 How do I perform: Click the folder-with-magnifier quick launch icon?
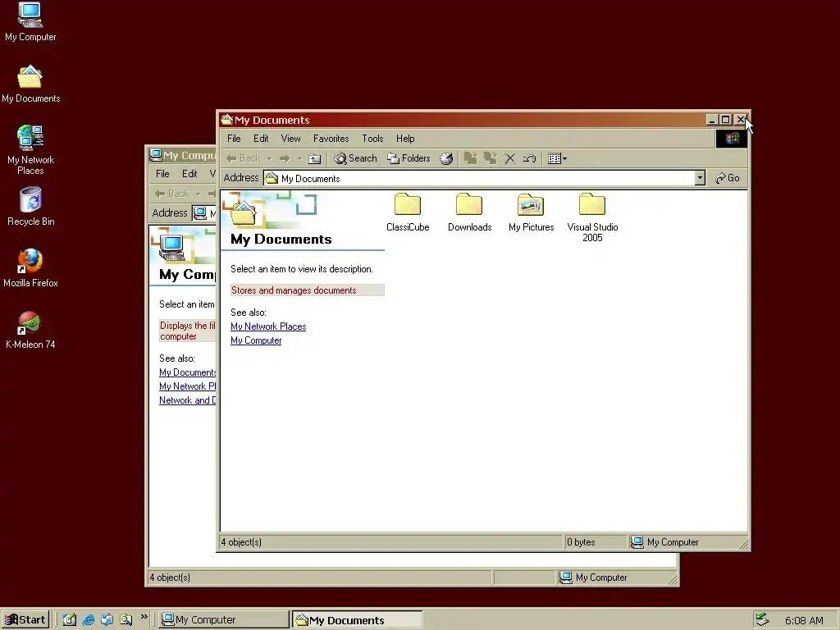point(126,620)
